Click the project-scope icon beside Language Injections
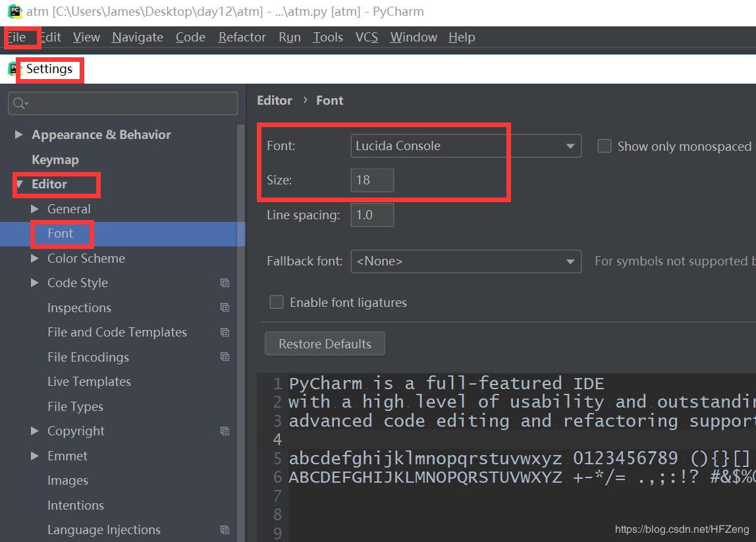Image resolution: width=756 pixels, height=542 pixels. click(x=225, y=529)
